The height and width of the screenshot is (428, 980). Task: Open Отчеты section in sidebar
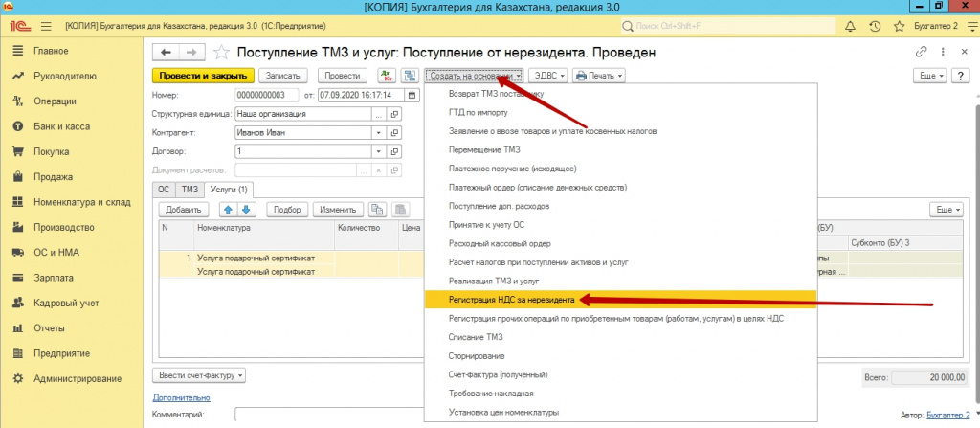coord(49,327)
